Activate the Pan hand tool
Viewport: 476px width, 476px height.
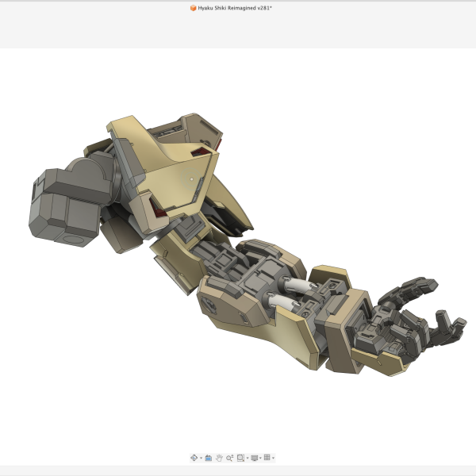pyautogui.click(x=219, y=458)
